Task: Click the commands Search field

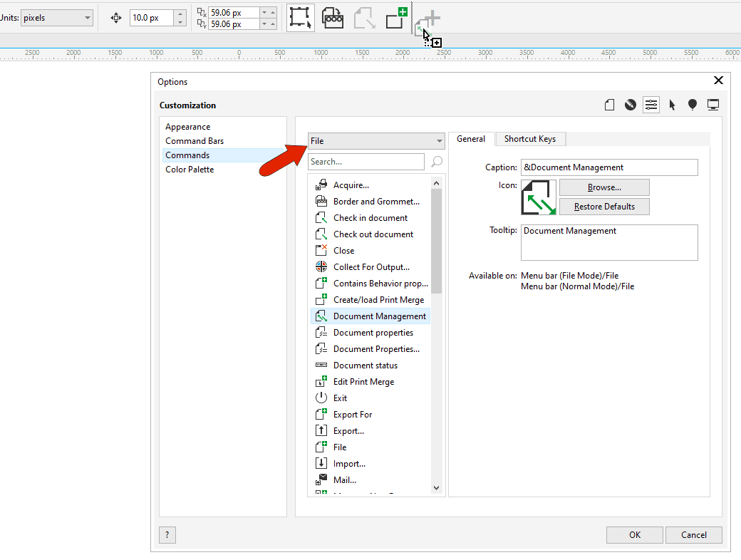Action: coord(366,161)
